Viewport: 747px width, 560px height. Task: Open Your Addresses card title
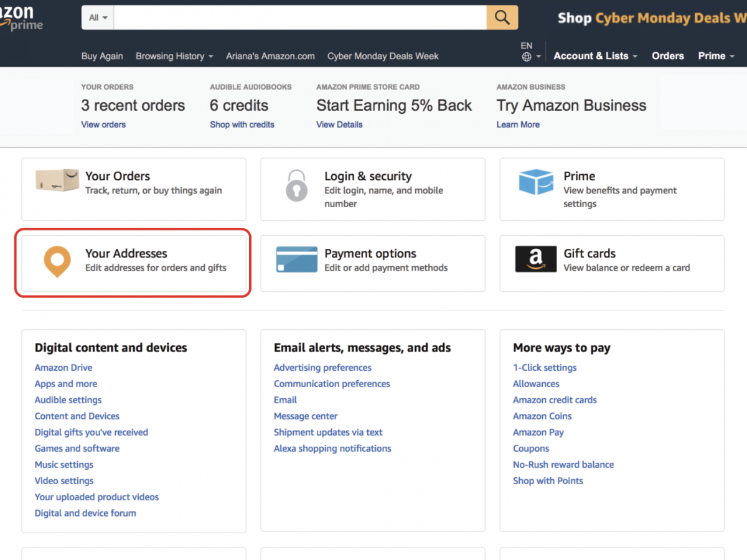[x=126, y=253]
